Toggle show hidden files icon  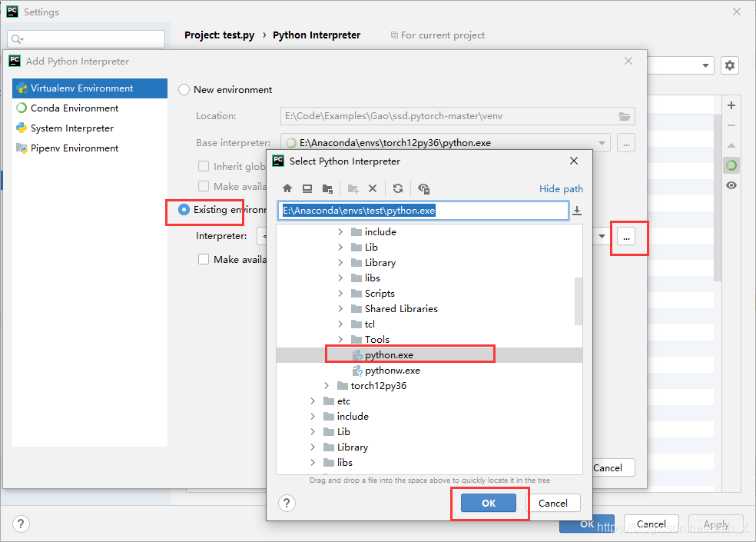click(424, 188)
